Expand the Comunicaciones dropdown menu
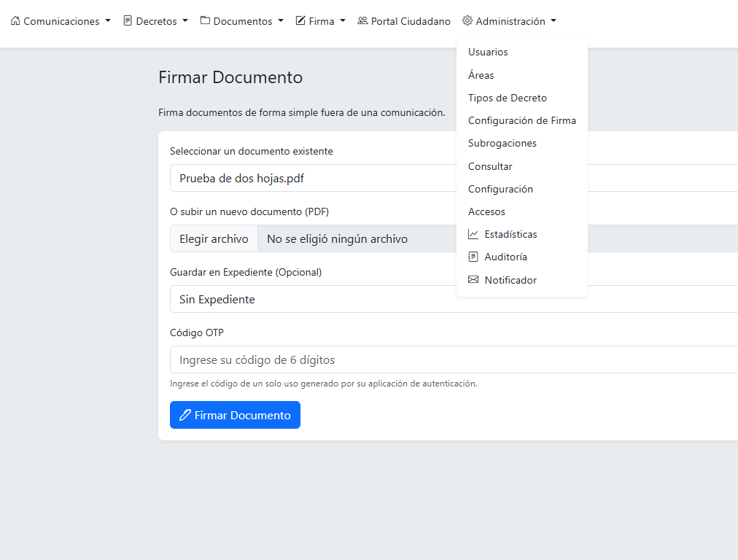The image size is (738, 560). [x=61, y=21]
